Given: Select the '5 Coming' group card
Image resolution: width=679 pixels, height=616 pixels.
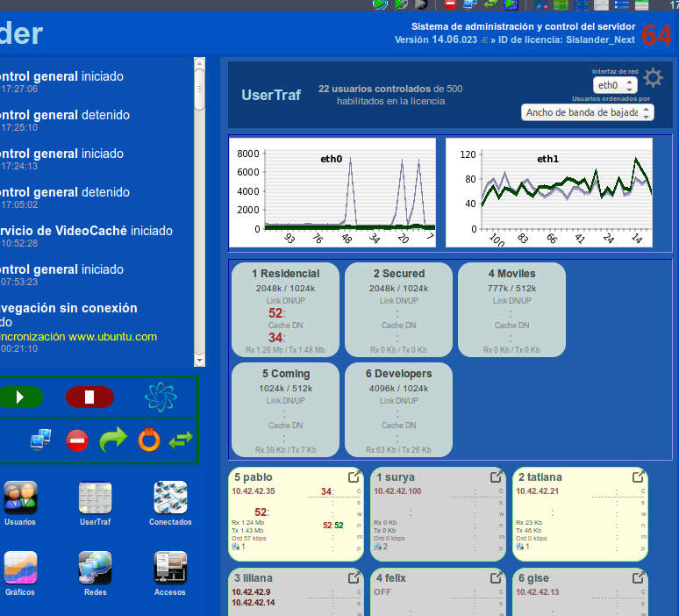Looking at the screenshot, I should coord(285,410).
